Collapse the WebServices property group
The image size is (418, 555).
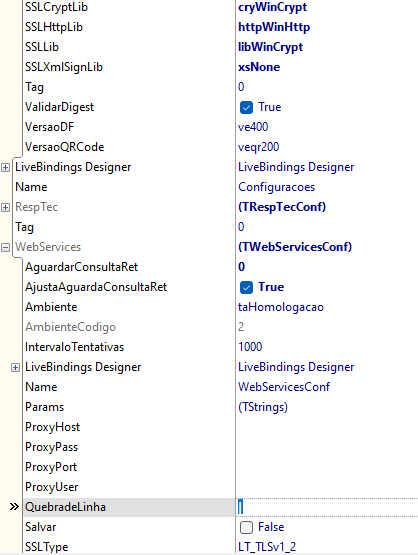pos(5,247)
